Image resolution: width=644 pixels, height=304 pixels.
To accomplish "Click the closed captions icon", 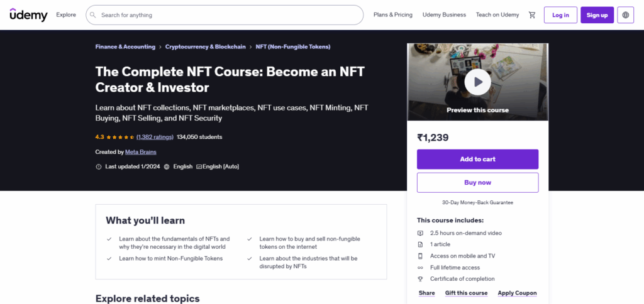I will point(199,166).
